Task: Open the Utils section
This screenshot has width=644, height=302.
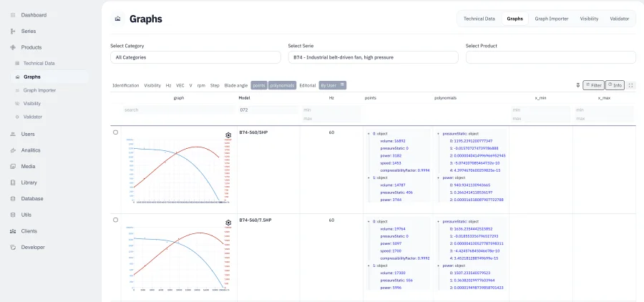Action: coord(26,215)
